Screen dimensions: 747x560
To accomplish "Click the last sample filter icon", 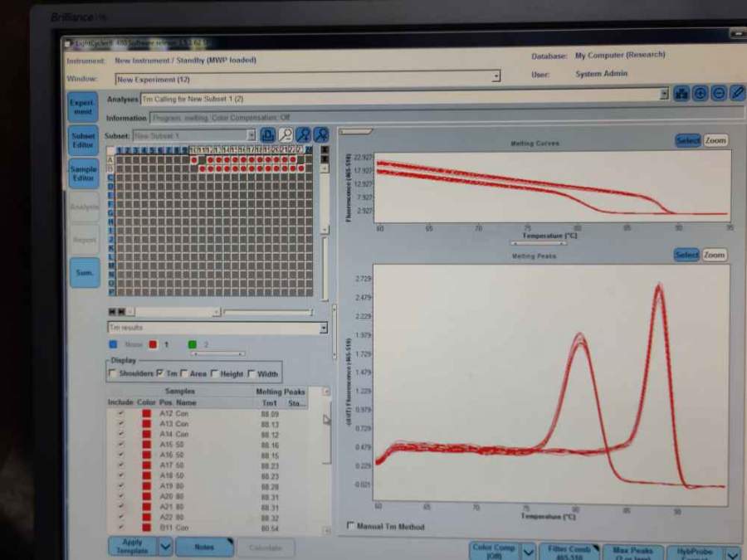I will [x=321, y=134].
